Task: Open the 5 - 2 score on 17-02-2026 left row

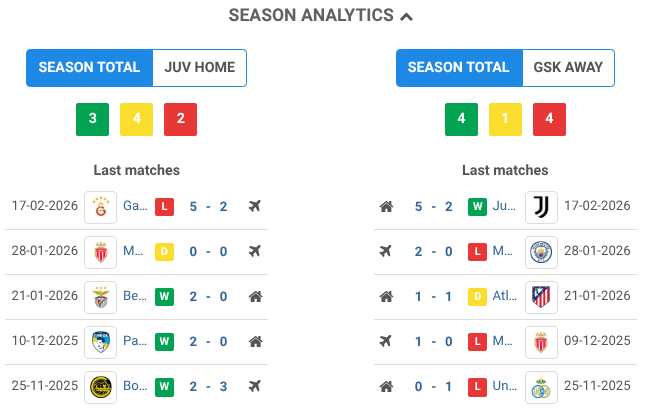Action: tap(209, 207)
